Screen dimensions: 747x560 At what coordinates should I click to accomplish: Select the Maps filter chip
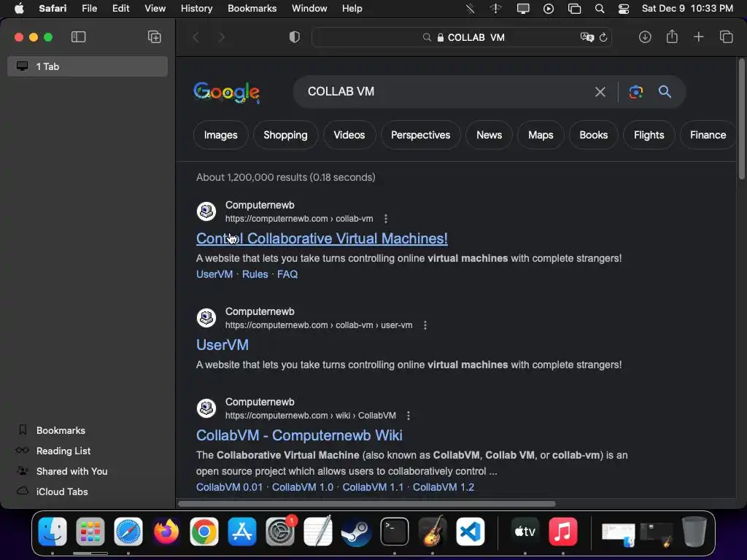[541, 135]
